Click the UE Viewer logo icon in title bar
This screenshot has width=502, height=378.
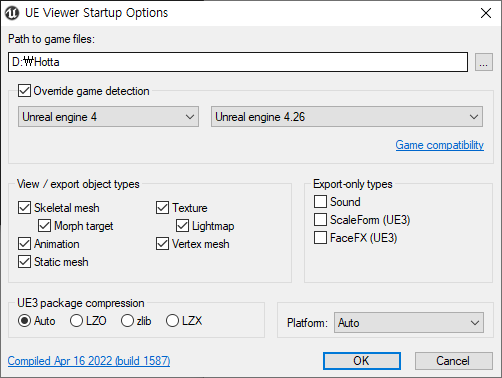(12, 13)
